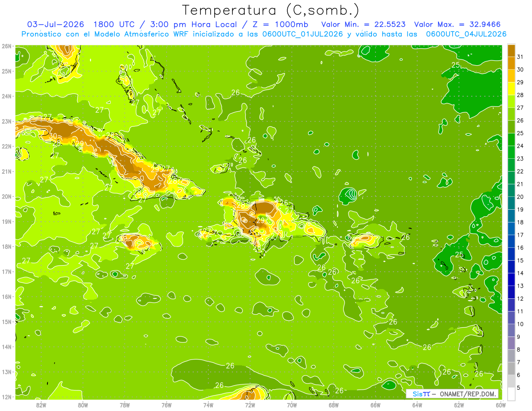
Task: Click the '82W' longitude axis label
Action: pyautogui.click(x=41, y=404)
